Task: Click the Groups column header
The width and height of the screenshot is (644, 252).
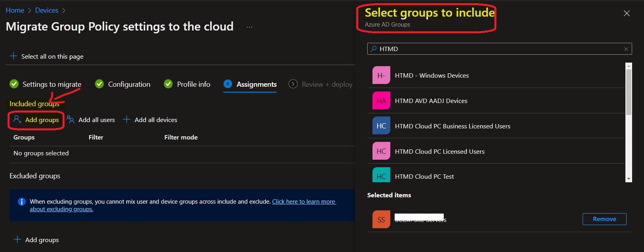Action: pyautogui.click(x=24, y=137)
